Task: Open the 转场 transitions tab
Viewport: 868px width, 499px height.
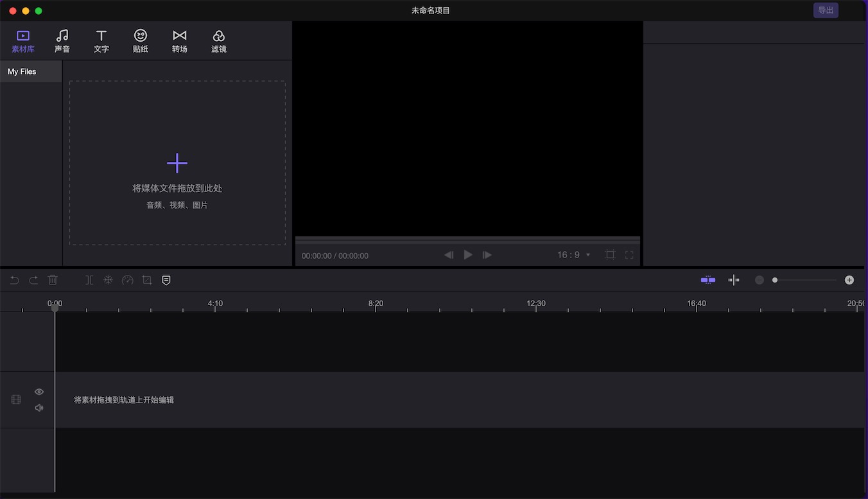Action: pyautogui.click(x=180, y=41)
